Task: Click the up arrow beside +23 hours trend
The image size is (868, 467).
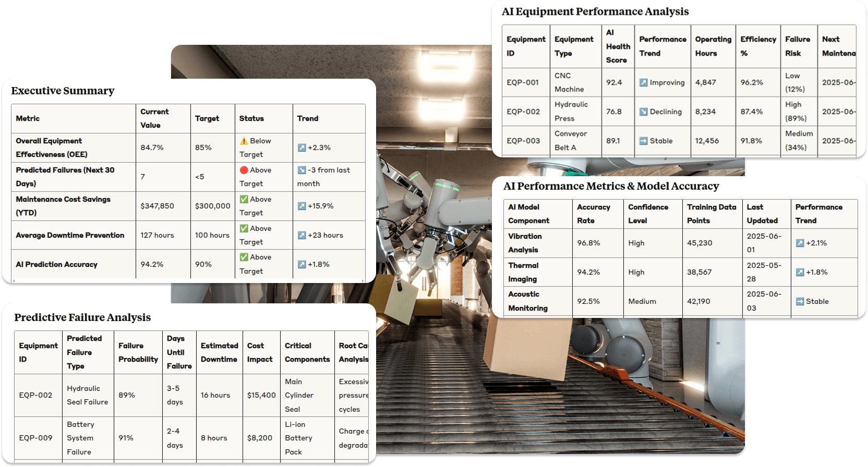Action: 302,235
